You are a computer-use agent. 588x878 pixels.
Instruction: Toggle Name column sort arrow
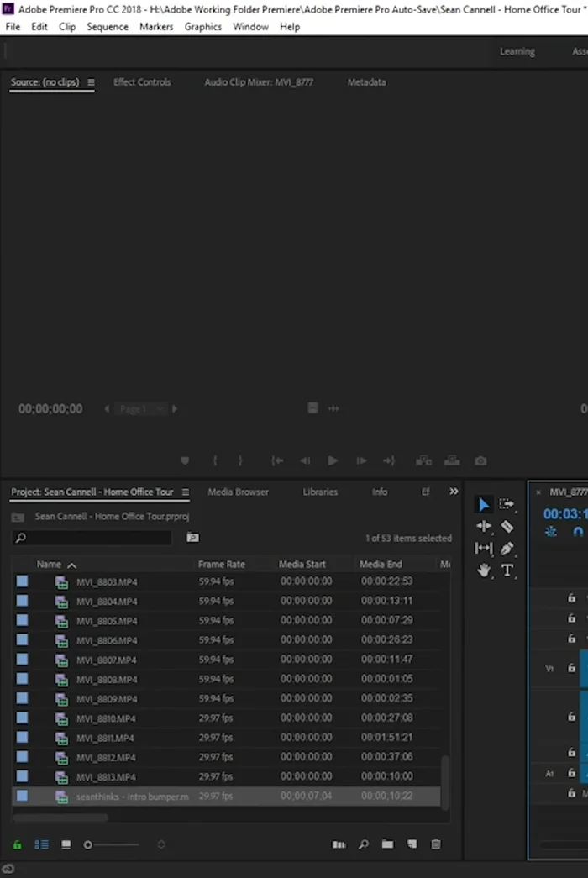pos(71,565)
